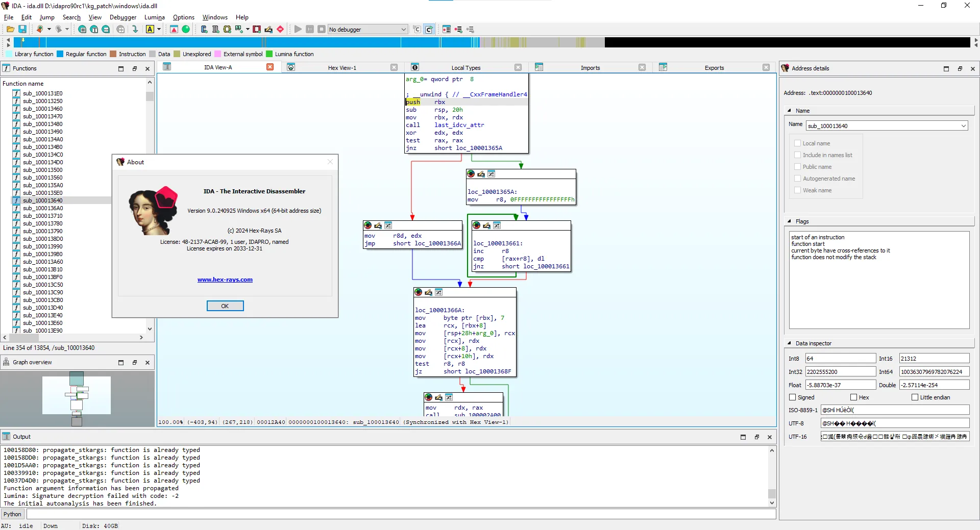Select sub_1000136A0 in the Functions list

43,208
